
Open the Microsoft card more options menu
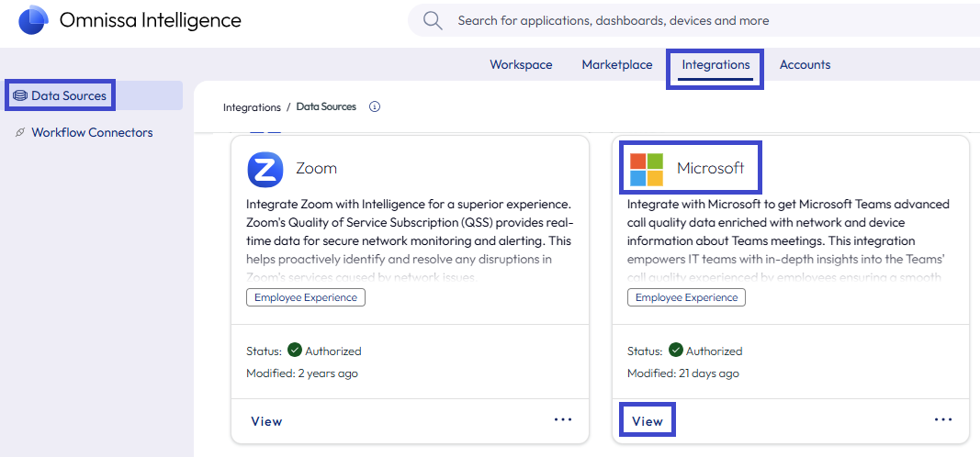pyautogui.click(x=943, y=419)
